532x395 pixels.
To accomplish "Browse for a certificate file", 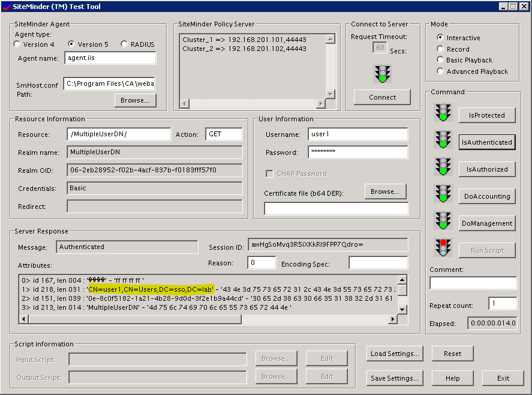I will (386, 191).
